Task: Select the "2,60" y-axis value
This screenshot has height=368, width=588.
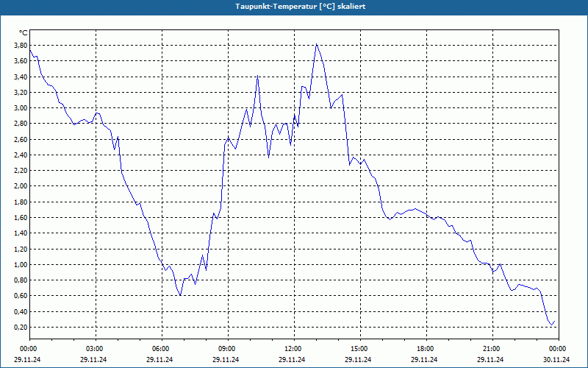Action: pos(21,139)
